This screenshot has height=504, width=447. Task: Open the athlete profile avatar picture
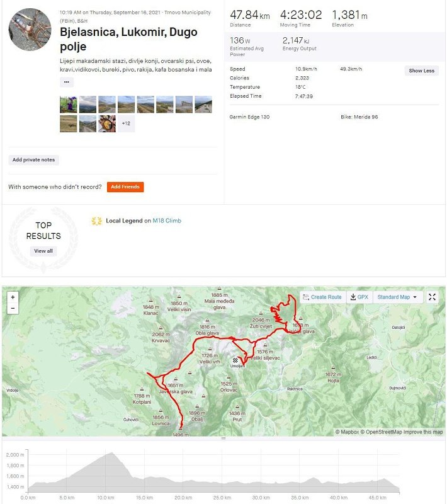point(30,30)
